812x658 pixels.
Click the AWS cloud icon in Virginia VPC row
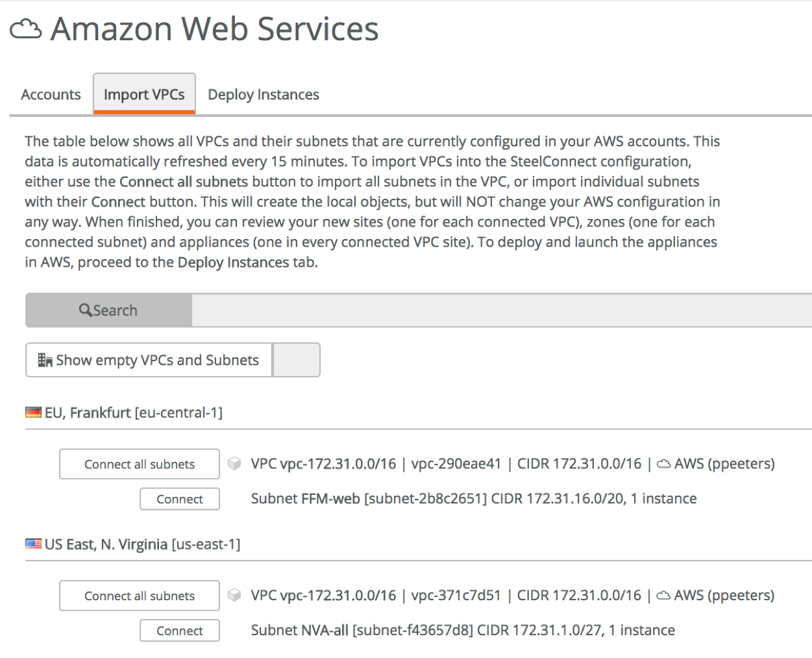point(664,596)
